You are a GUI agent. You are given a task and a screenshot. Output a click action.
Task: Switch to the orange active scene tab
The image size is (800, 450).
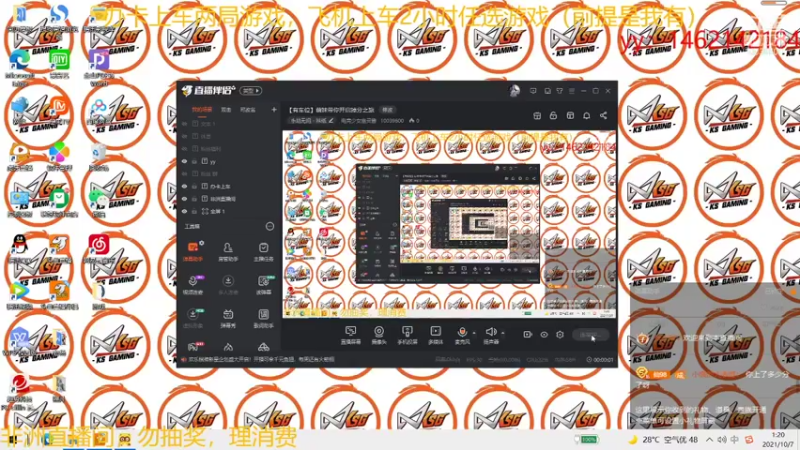click(202, 110)
